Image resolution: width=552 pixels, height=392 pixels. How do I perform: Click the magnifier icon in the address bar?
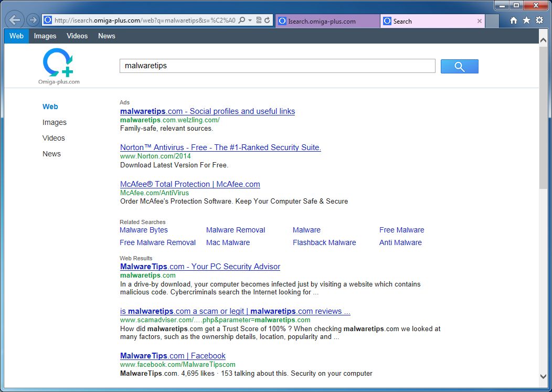[x=242, y=20]
